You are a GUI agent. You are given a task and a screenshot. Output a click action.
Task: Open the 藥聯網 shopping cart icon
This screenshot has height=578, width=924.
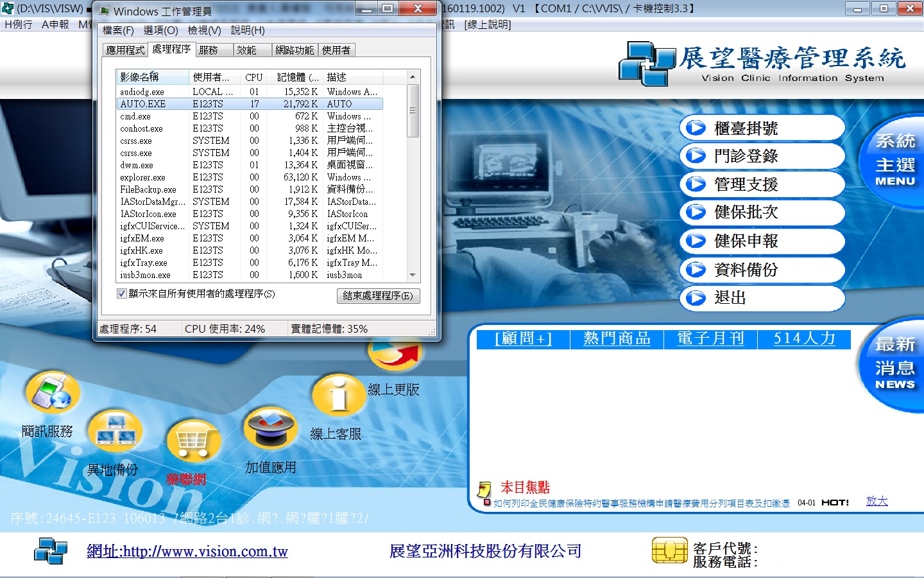[x=194, y=441]
